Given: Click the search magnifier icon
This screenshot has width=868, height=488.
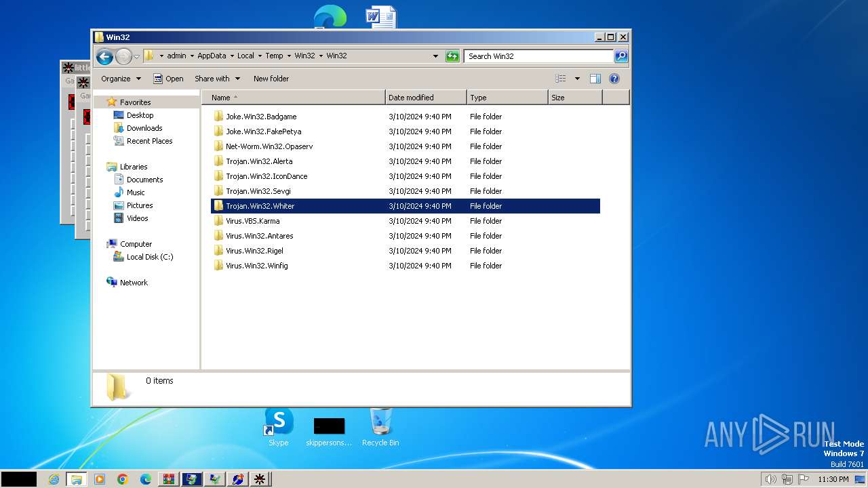Looking at the screenshot, I should tap(621, 56).
